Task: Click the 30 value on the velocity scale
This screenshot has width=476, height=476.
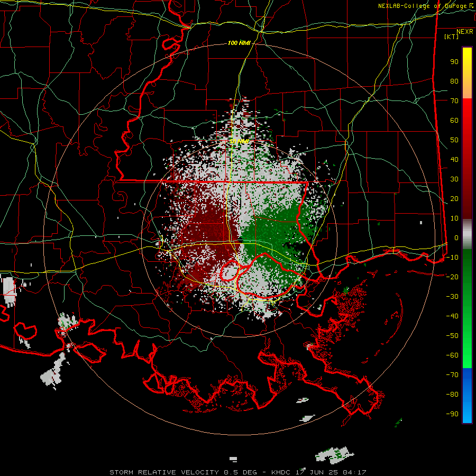Action: point(454,179)
